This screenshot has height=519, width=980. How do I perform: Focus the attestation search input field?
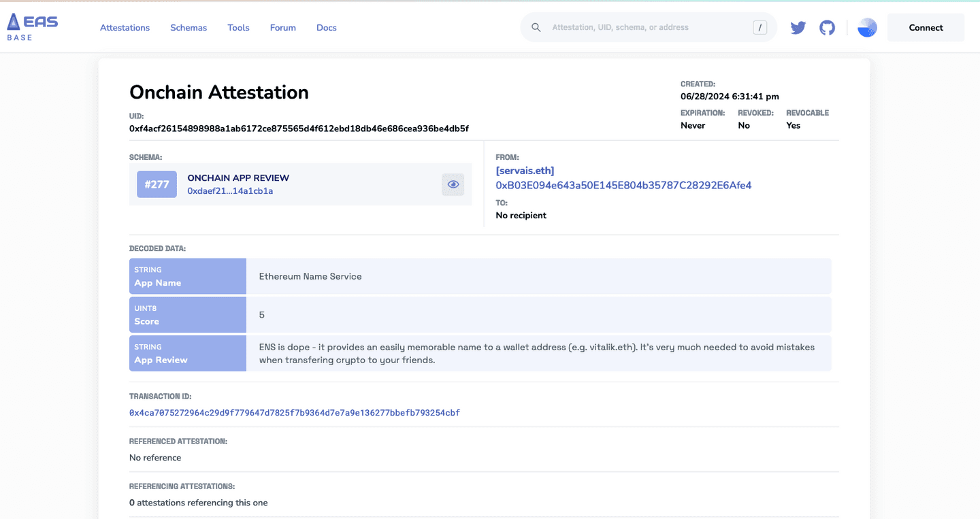(648, 28)
